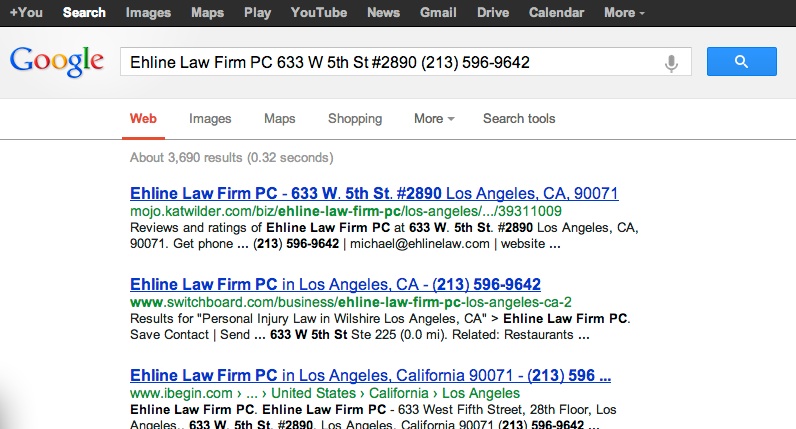
Task: Open the katwilder Ehline Law Firm PC result
Action: point(374,193)
